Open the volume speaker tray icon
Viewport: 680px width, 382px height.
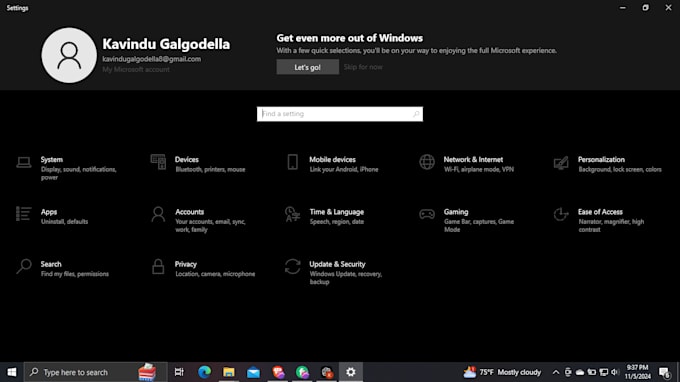pos(615,372)
